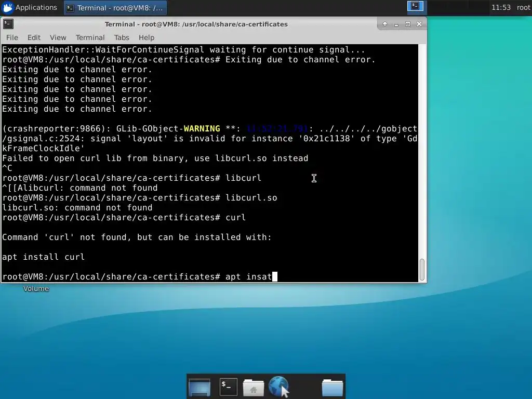Open the View menu
Screen dimensions: 532x399
[x=58, y=37]
